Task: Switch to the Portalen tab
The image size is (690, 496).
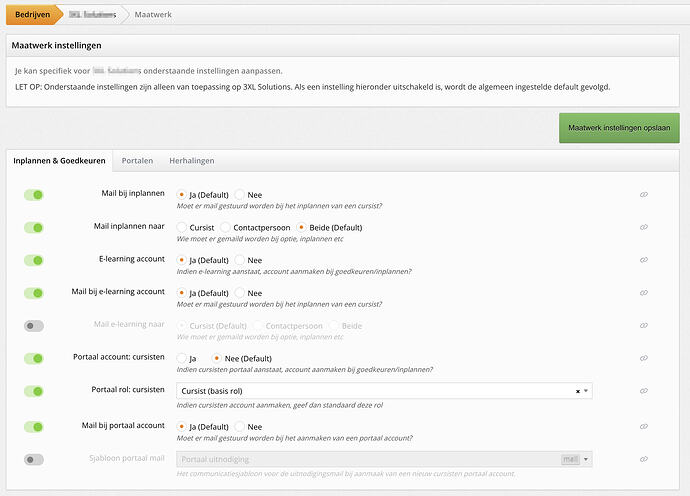Action: point(137,160)
